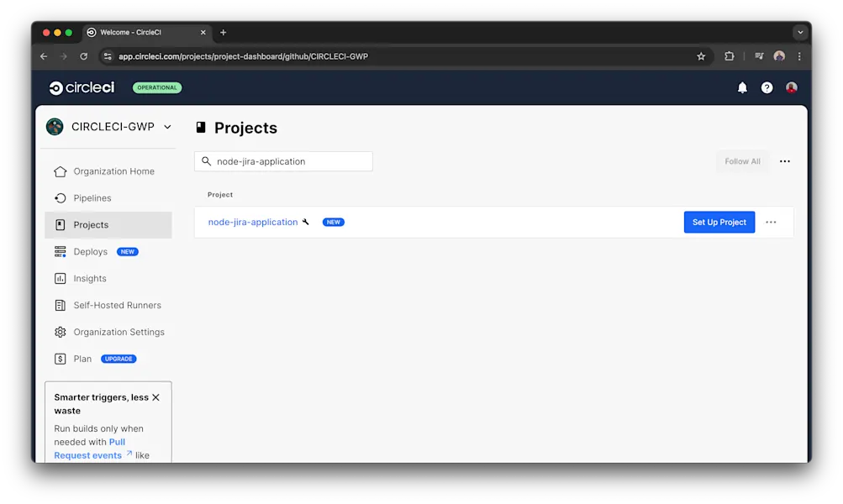843x504 pixels.
Task: Click the CircleCI logo in the header
Action: click(x=81, y=87)
